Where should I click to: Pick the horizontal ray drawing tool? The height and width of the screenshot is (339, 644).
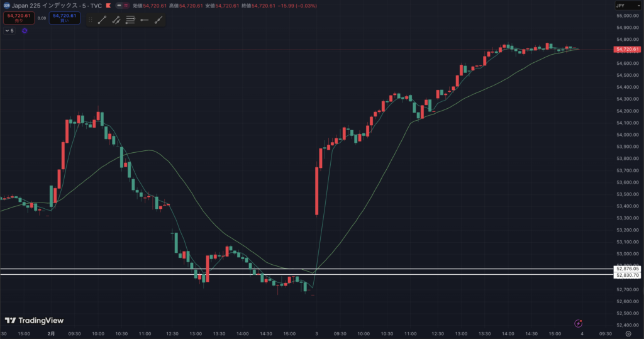[145, 20]
